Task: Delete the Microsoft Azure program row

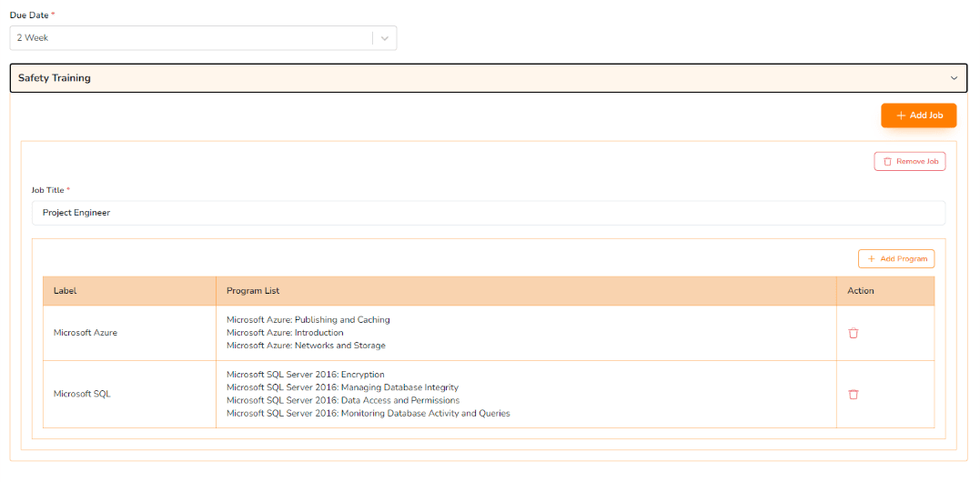Action: [x=853, y=333]
